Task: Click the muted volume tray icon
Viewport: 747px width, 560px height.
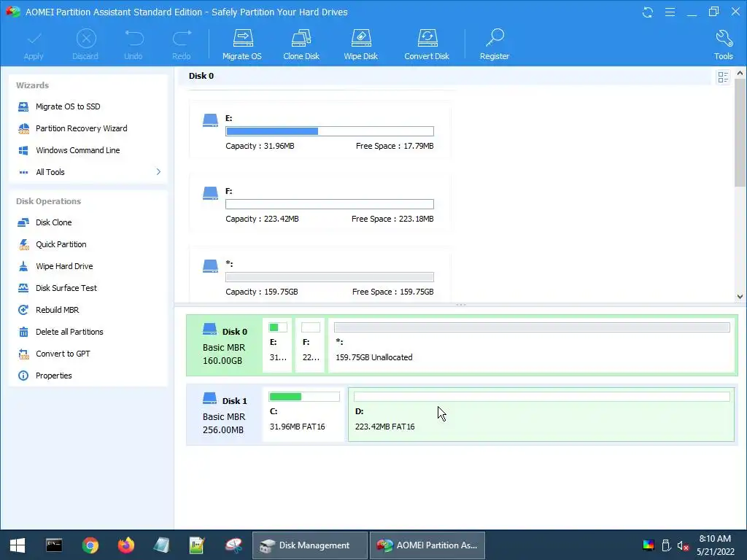Action: coord(683,545)
